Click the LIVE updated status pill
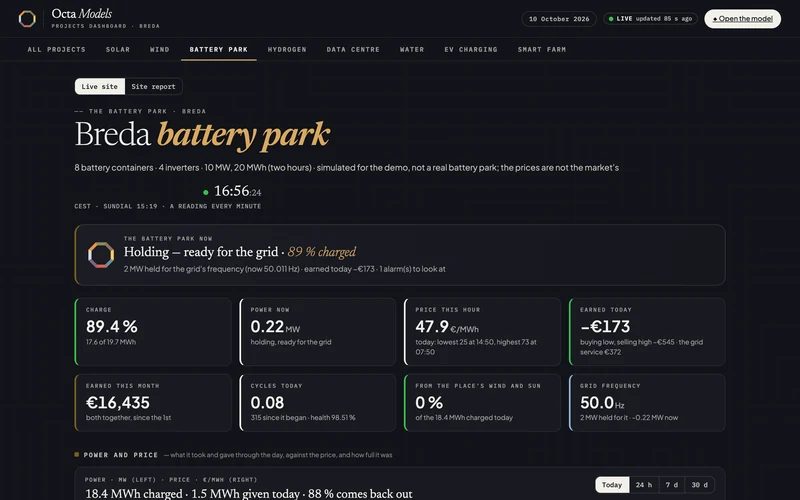The height and width of the screenshot is (500, 800). point(650,19)
